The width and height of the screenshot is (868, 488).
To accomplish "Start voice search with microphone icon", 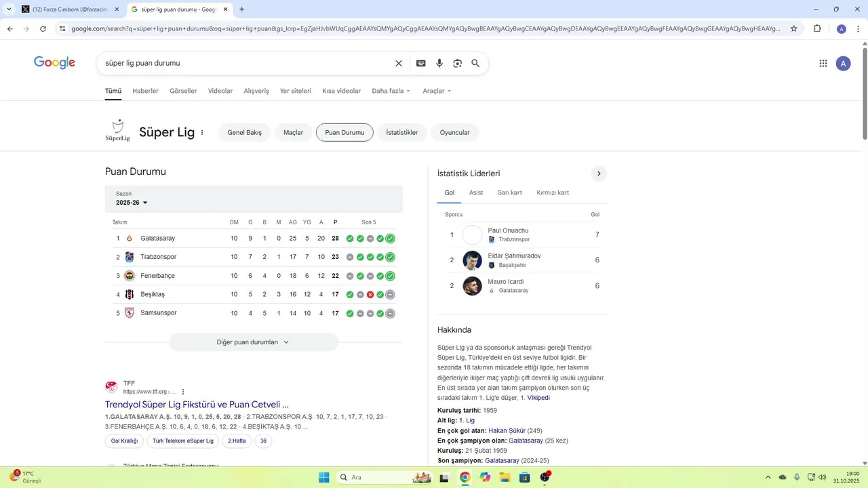I will tap(439, 63).
